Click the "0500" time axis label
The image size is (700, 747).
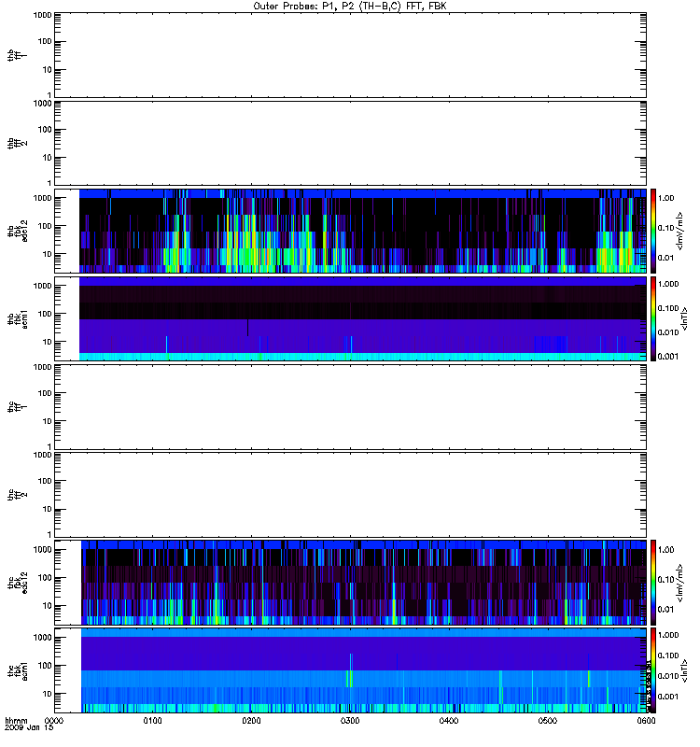(548, 721)
